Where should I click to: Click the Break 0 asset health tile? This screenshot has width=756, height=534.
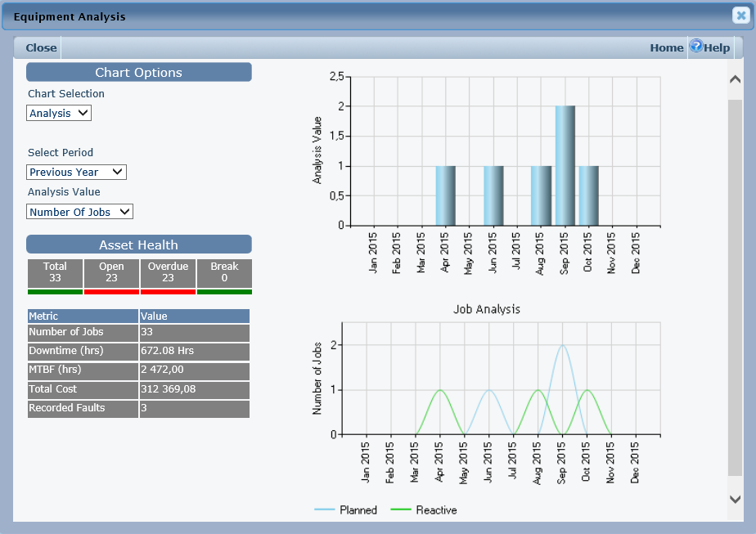click(x=224, y=272)
